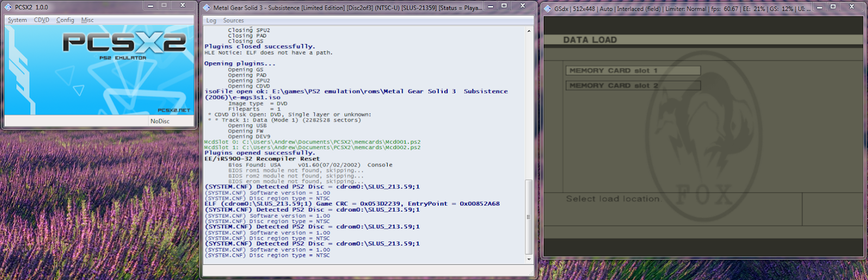The width and height of the screenshot is (868, 280).
Task: Click the 'Select load location.' text
Action: click(x=613, y=199)
